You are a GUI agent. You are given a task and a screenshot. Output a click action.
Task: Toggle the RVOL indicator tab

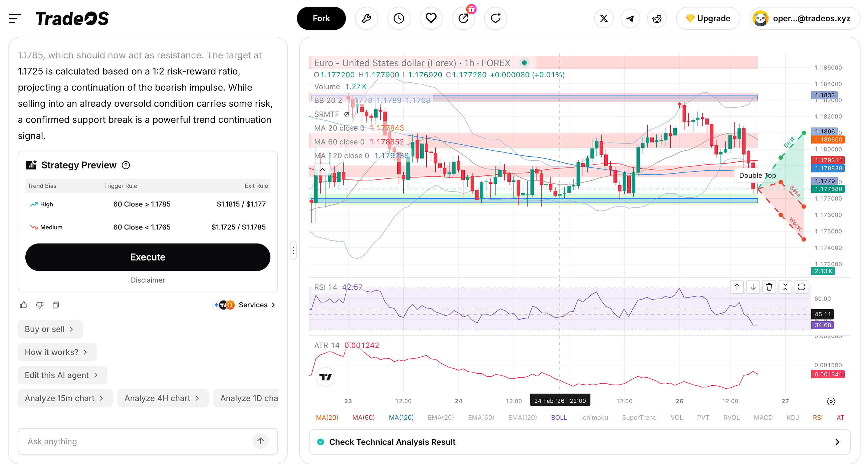pos(731,417)
